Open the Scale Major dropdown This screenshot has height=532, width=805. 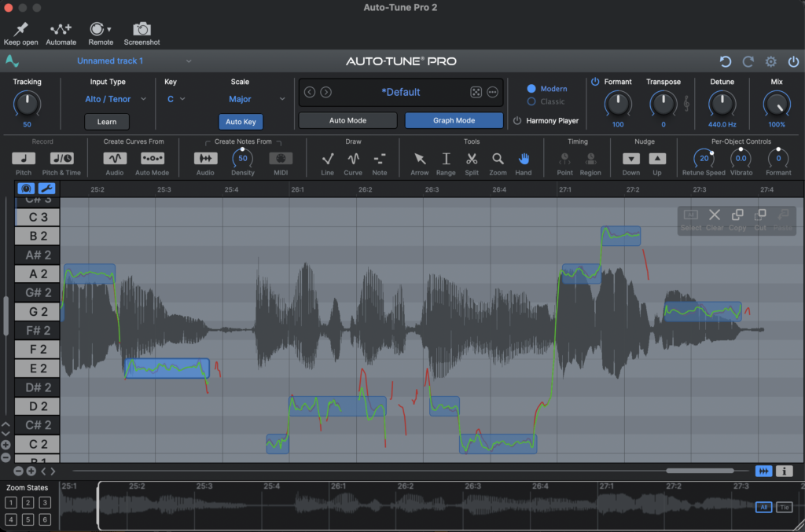[255, 99]
